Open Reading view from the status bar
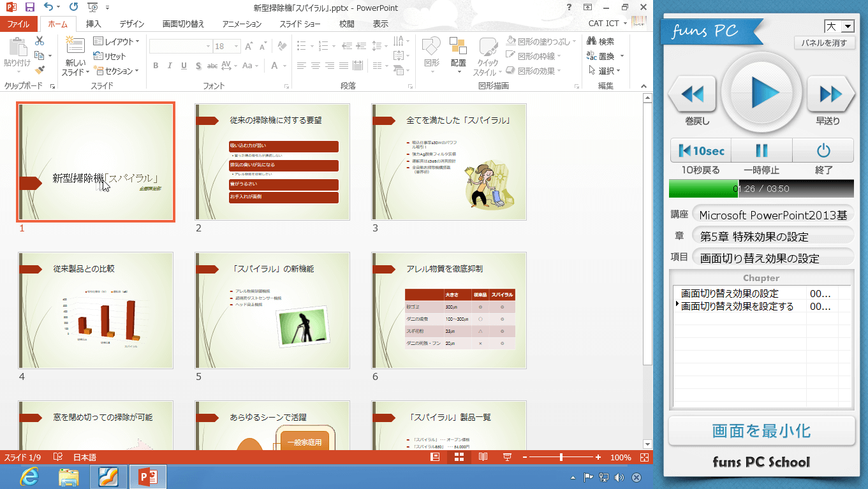Image resolution: width=868 pixels, height=489 pixels. [483, 456]
